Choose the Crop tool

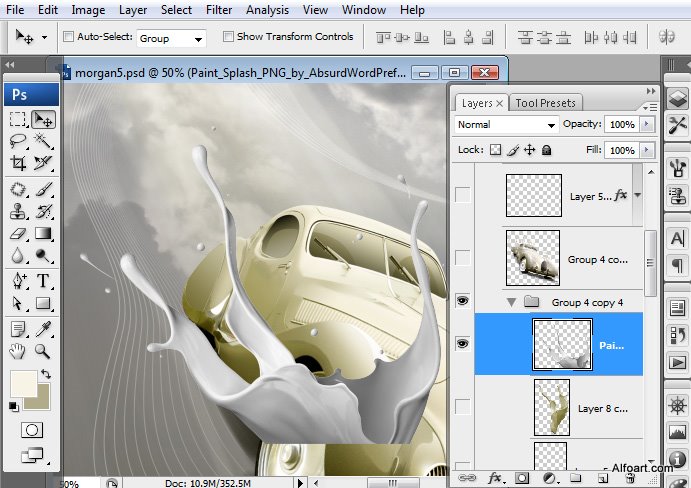18,163
